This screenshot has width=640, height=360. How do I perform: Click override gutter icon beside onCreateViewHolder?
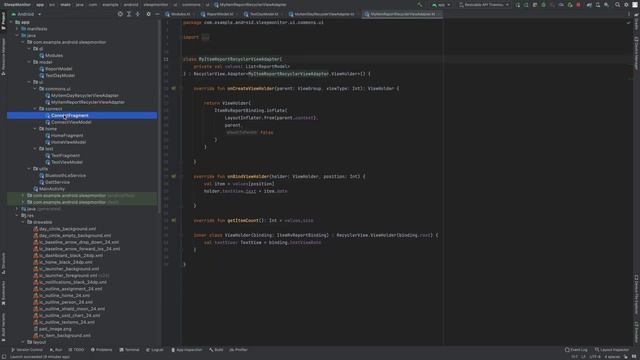(173, 88)
